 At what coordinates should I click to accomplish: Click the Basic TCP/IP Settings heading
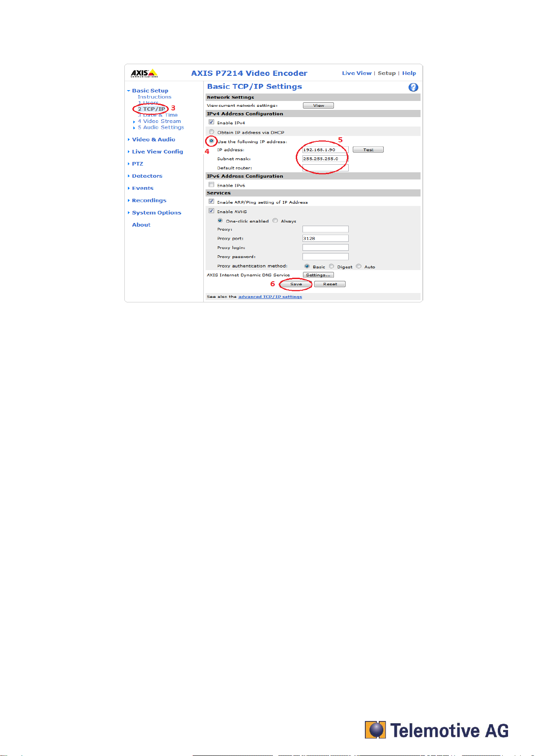(x=254, y=87)
